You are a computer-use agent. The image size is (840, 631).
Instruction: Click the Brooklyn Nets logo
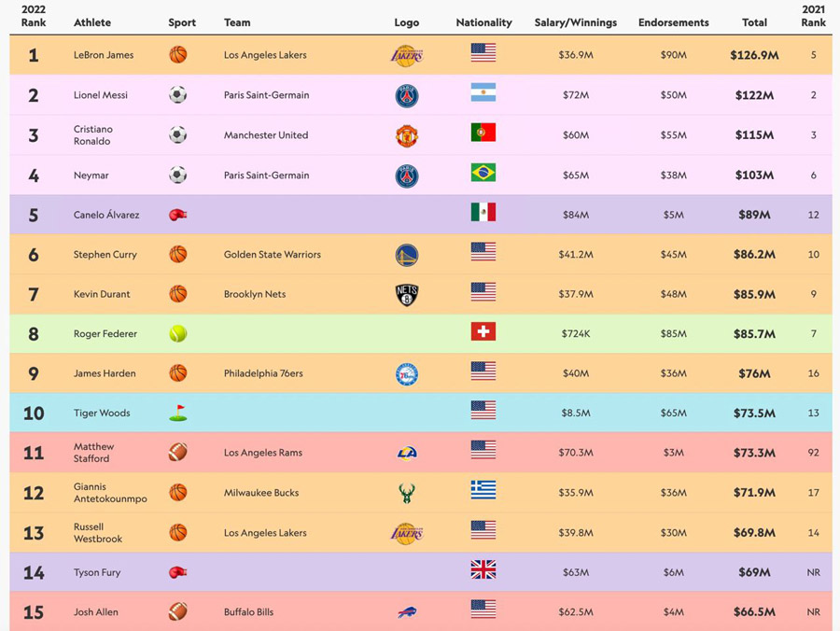click(x=407, y=295)
